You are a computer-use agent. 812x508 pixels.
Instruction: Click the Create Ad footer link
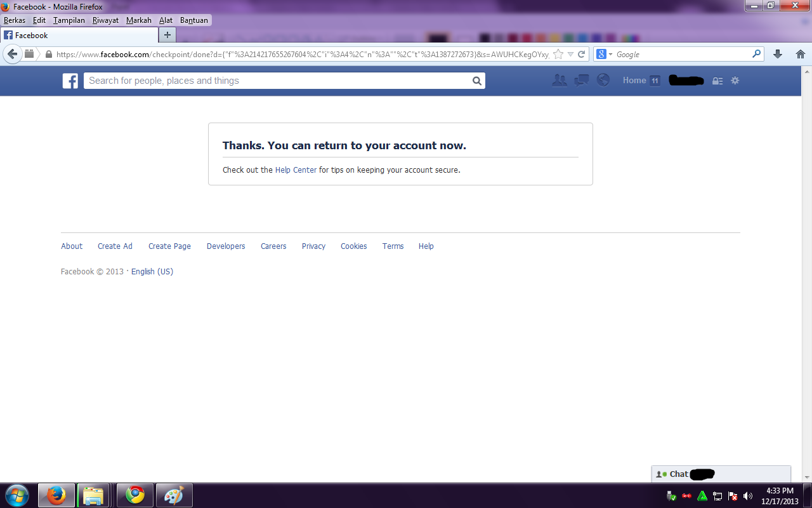[x=115, y=246]
